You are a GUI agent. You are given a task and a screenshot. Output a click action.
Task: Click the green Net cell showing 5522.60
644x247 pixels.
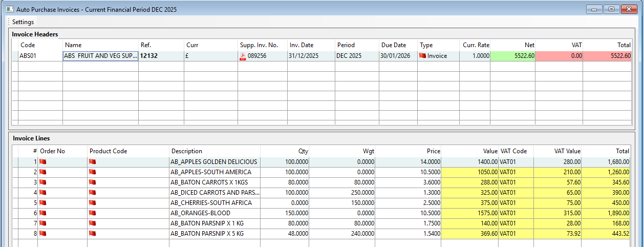512,56
